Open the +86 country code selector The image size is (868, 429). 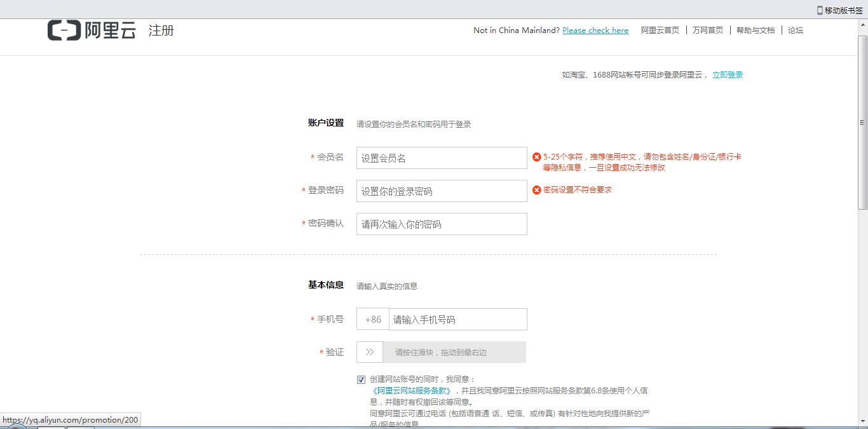pyautogui.click(x=372, y=319)
